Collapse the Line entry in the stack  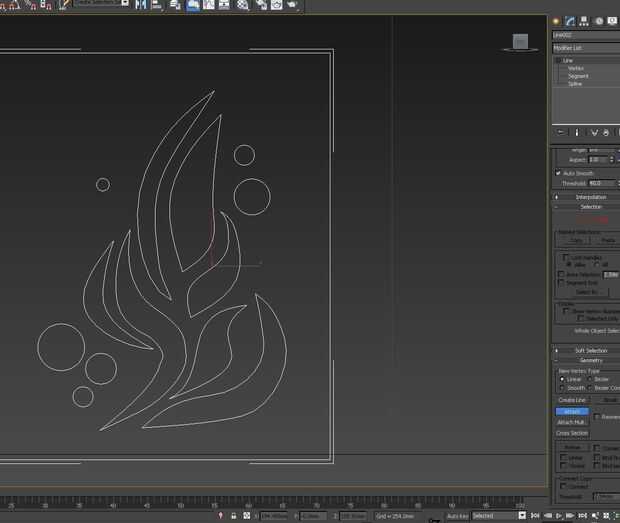tap(558, 60)
